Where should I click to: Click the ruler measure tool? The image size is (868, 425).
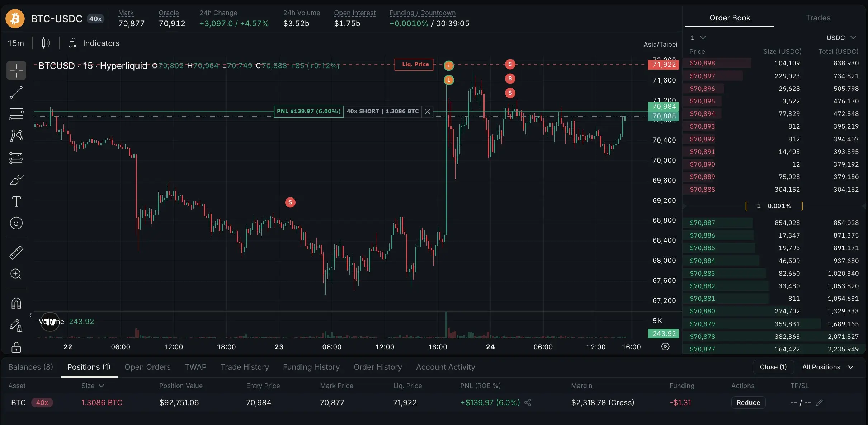click(16, 253)
